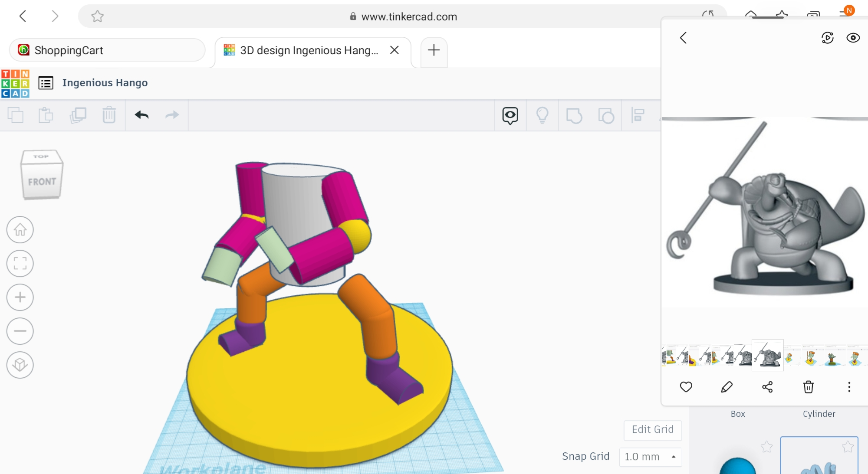Select the gray turtle figurine thumbnail

point(767,356)
